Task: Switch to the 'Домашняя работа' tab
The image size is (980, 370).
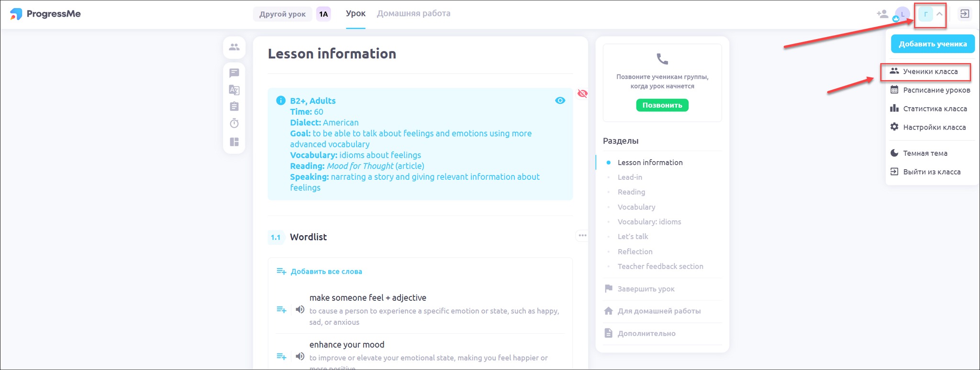Action: (x=413, y=13)
